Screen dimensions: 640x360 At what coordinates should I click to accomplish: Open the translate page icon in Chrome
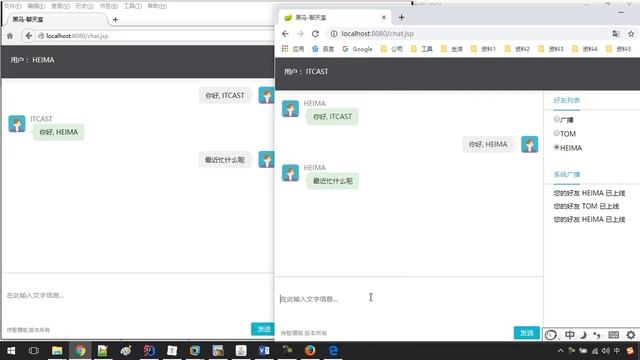coord(616,33)
